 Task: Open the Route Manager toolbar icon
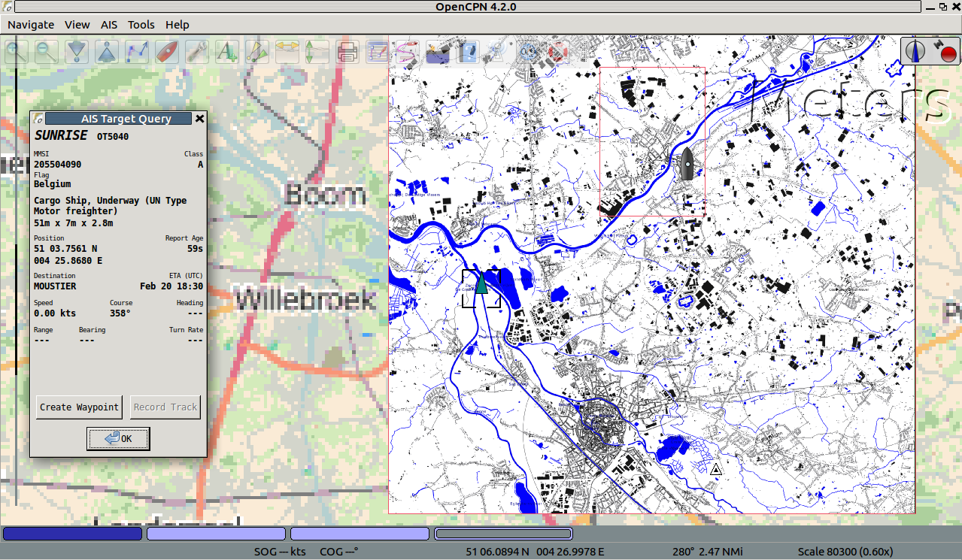click(x=377, y=52)
